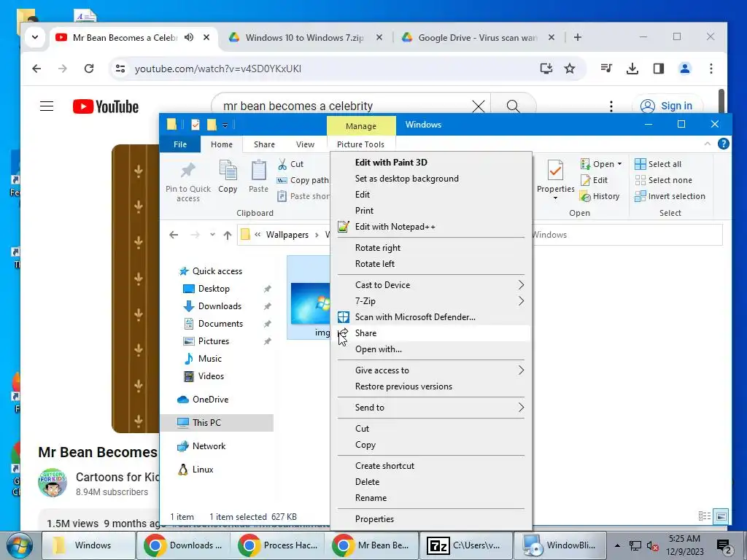
Task: Expand Send to submenu
Action: (x=521, y=407)
